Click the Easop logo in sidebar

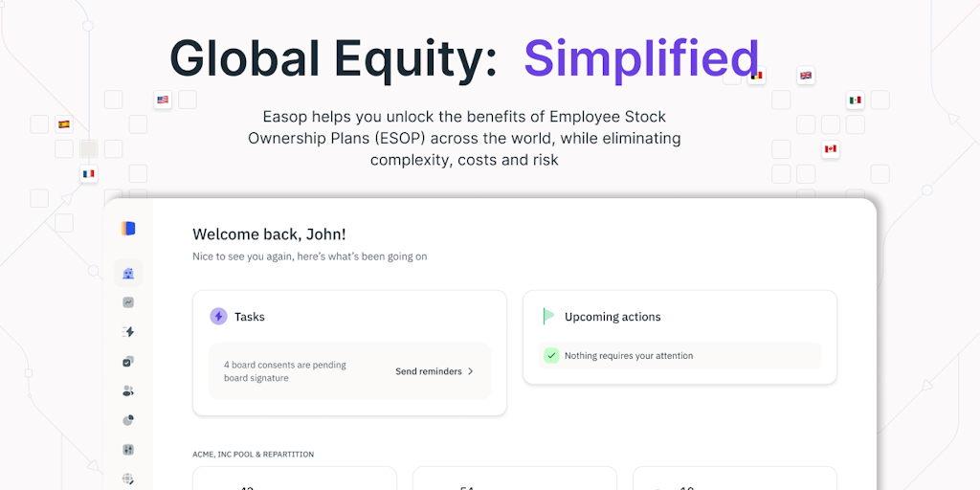pos(128,228)
